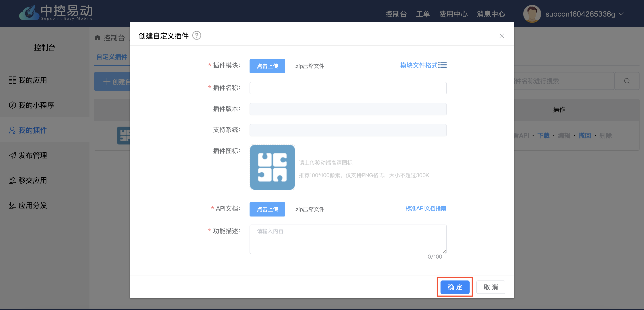Expand the supcon1604285336g account dropdown

tap(621, 14)
